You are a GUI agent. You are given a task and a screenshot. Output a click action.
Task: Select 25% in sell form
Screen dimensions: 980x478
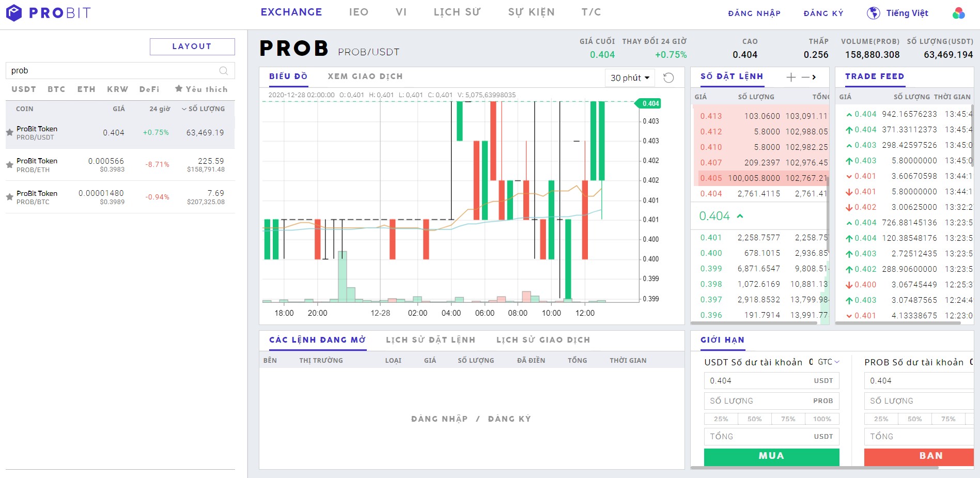pos(881,419)
